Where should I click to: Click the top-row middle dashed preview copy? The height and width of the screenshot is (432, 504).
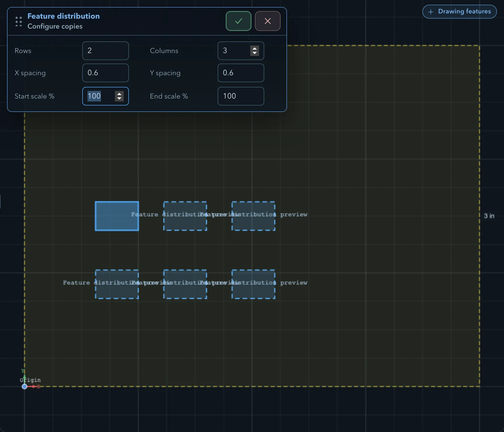click(185, 216)
